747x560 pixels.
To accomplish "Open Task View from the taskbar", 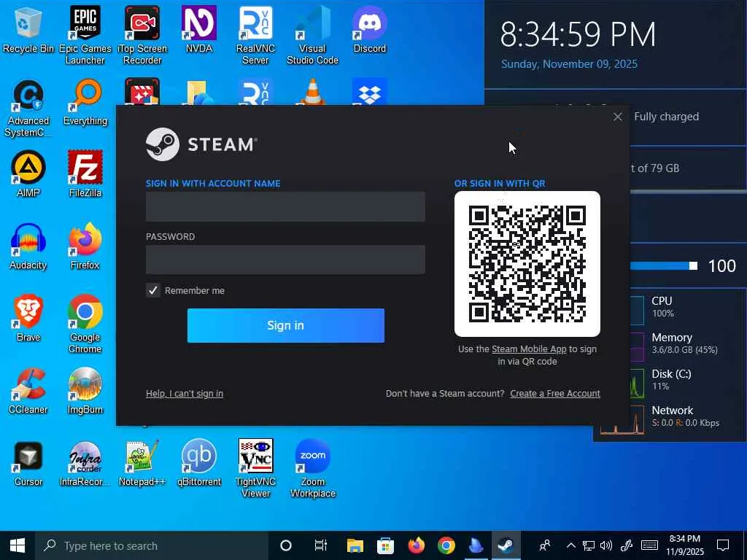I will (321, 545).
